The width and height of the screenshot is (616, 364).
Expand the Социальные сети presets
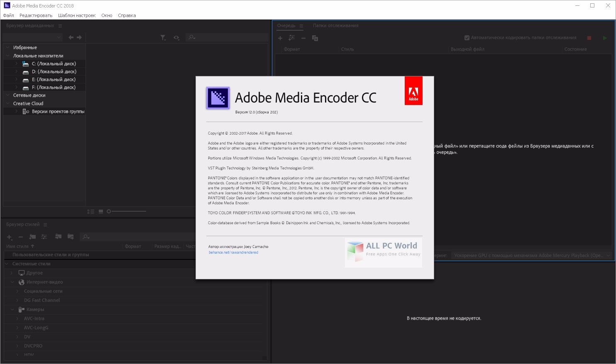click(x=17, y=291)
